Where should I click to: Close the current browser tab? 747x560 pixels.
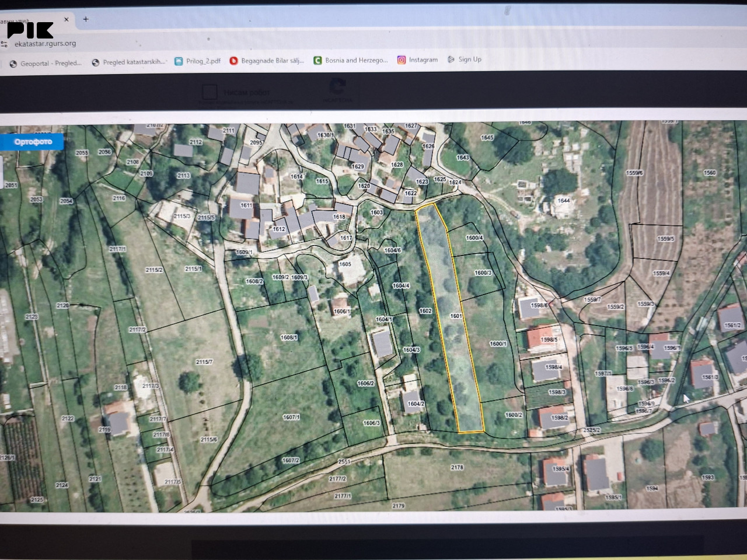coord(67,19)
